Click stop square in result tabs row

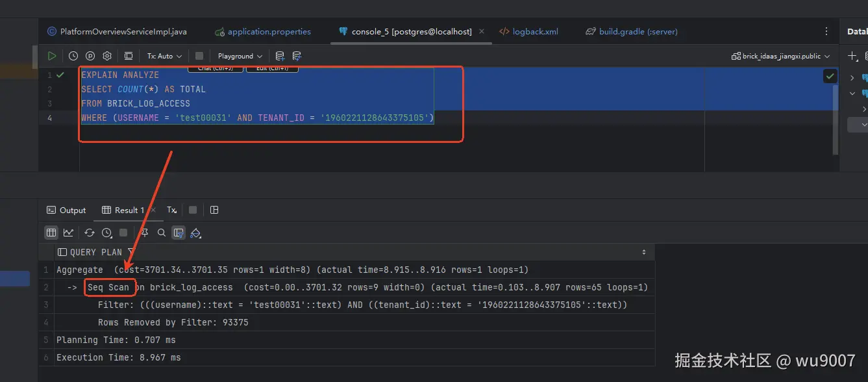tap(193, 210)
